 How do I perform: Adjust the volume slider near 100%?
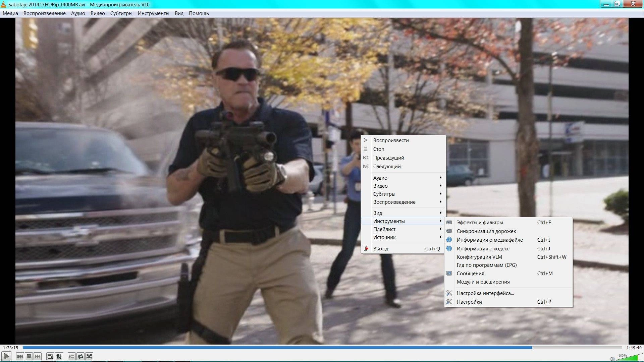point(630,357)
